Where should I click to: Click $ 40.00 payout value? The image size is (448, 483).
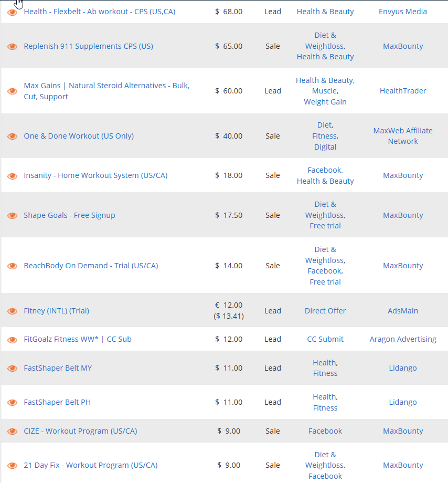229,136
